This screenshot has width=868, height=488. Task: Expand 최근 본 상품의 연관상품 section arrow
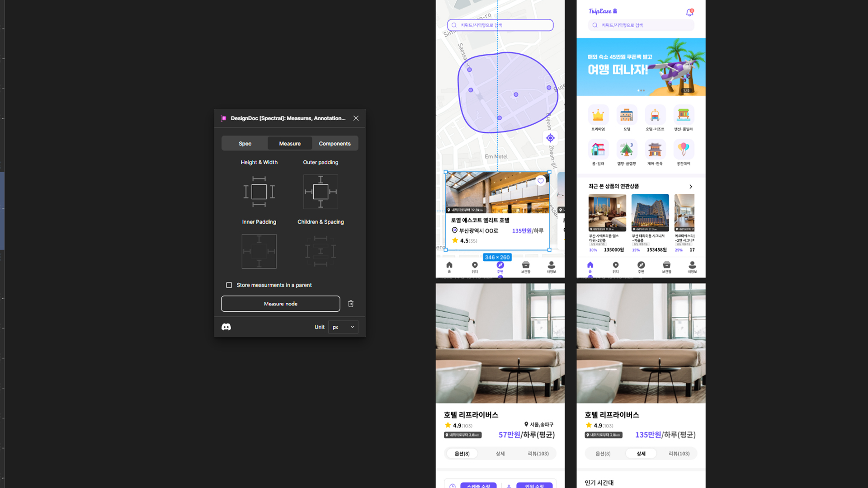[x=690, y=186]
